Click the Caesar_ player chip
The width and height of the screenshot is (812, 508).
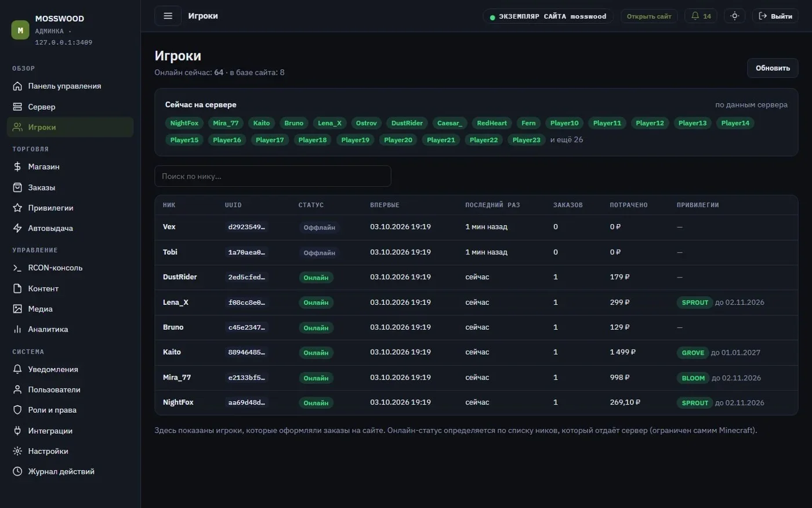(449, 123)
